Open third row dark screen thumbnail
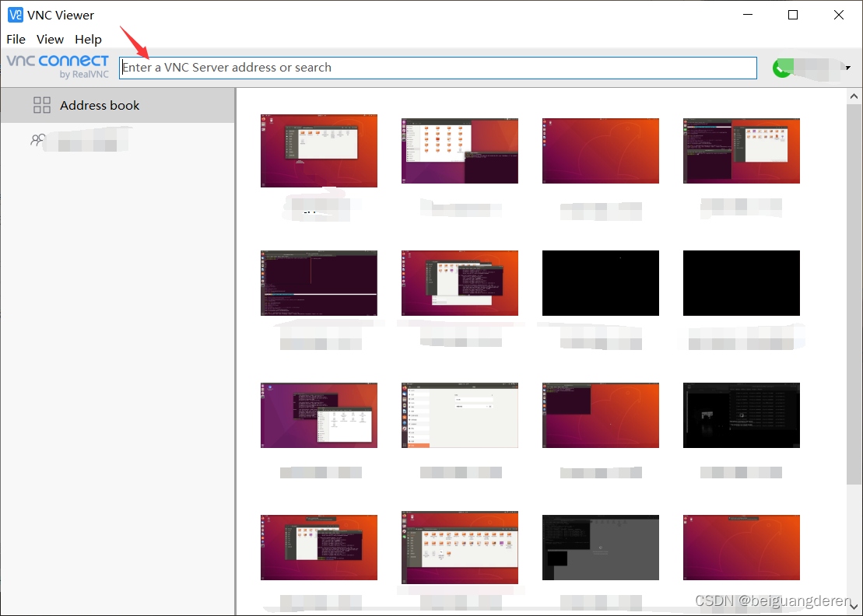The height and width of the screenshot is (616, 863). (742, 415)
